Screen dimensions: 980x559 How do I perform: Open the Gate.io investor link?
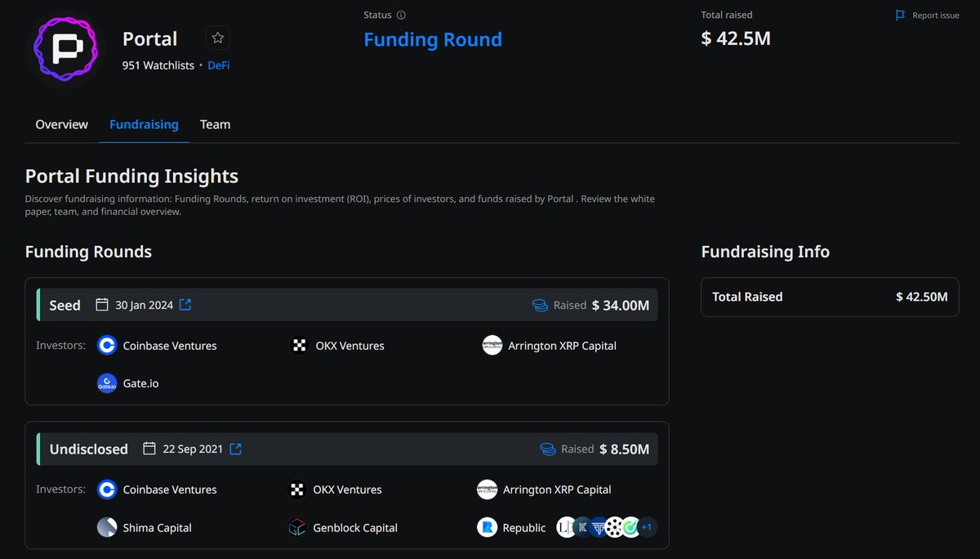(x=140, y=383)
